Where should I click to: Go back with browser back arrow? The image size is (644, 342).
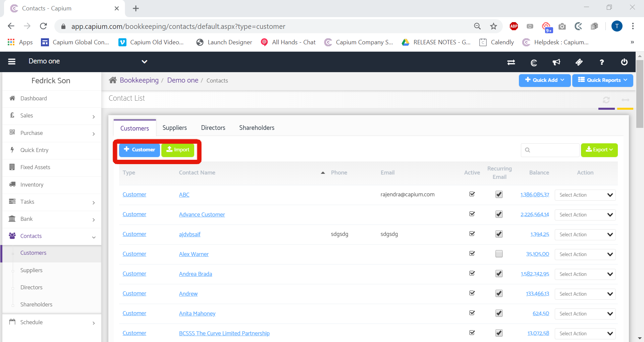(11, 26)
